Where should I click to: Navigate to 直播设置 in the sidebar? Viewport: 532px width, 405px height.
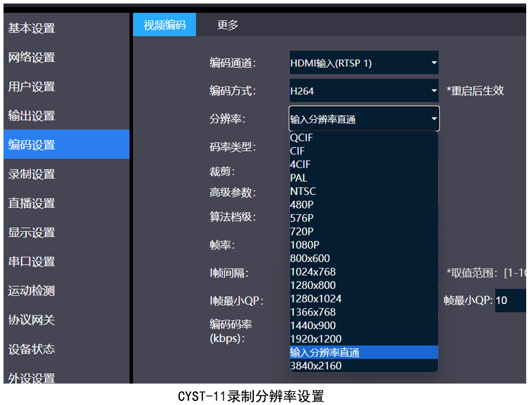coord(32,203)
